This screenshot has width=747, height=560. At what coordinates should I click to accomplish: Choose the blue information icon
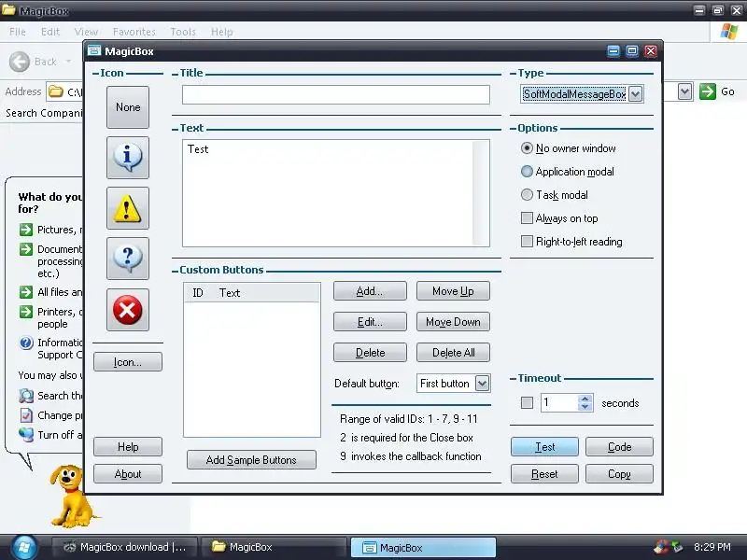click(x=128, y=158)
